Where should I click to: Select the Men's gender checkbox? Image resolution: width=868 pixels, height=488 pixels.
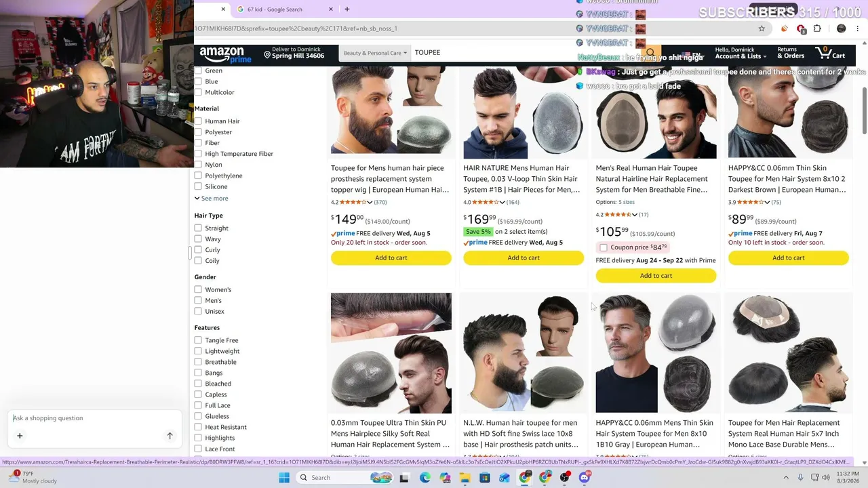click(x=198, y=300)
